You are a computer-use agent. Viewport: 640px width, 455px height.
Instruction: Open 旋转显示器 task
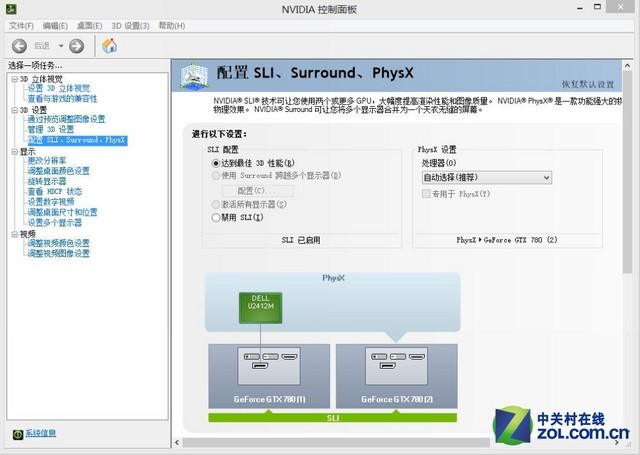click(47, 181)
